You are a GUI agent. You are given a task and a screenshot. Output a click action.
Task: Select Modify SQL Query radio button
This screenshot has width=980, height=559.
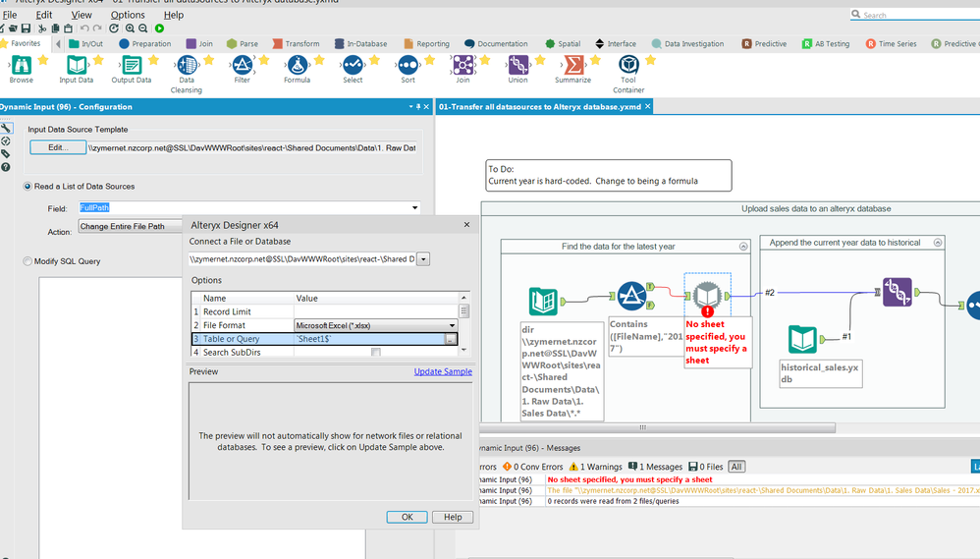coord(27,261)
